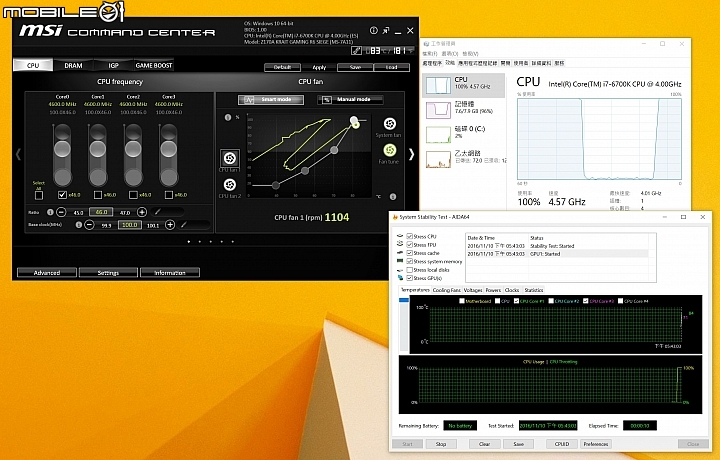Click the Load profile button
The width and height of the screenshot is (720, 460).
tap(392, 67)
